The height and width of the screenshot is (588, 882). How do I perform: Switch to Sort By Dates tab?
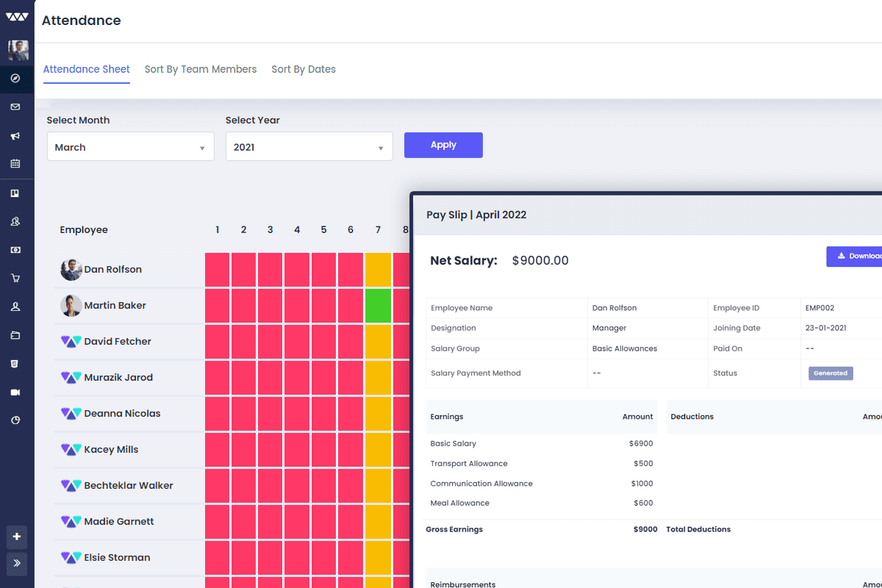tap(304, 69)
